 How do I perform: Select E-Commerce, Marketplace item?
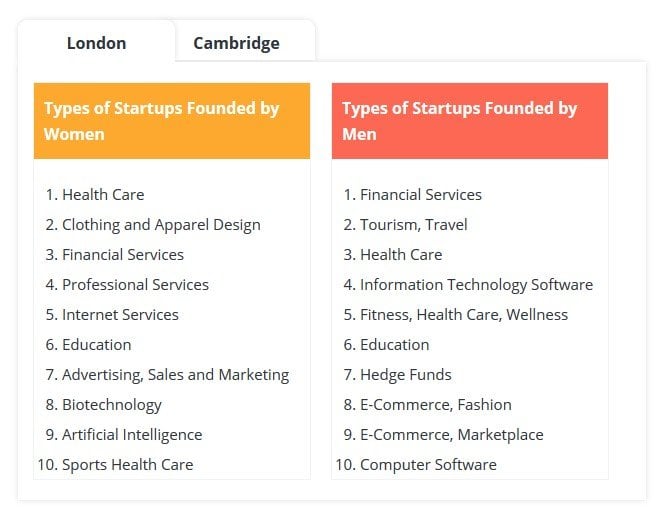[x=451, y=435]
